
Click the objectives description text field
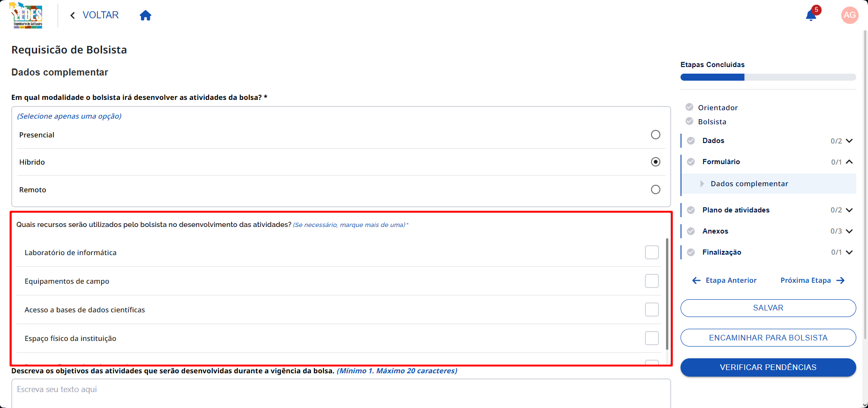(341, 393)
